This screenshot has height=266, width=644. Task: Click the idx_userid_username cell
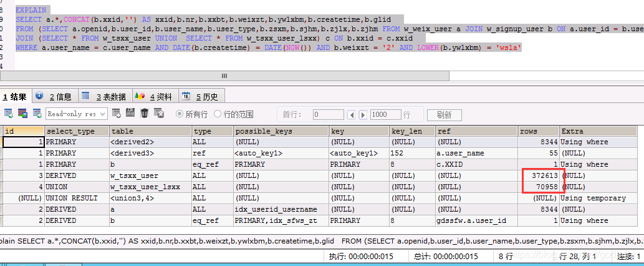coord(281,209)
